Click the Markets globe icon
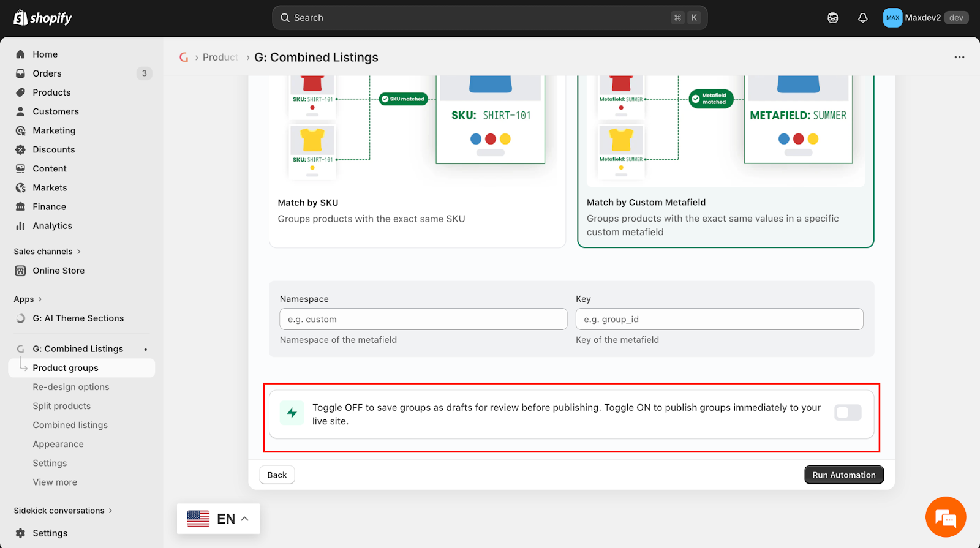Viewport: 980px width, 548px height. 20,187
